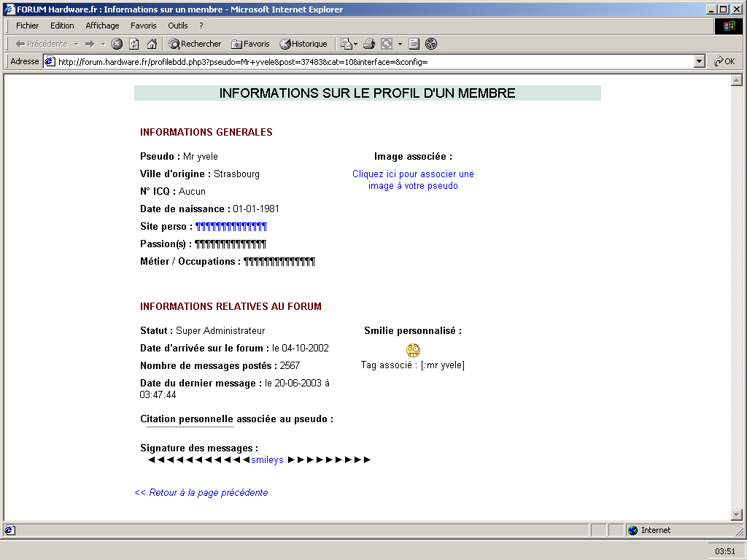Refresh the page with the refresh icon

pos(134,44)
